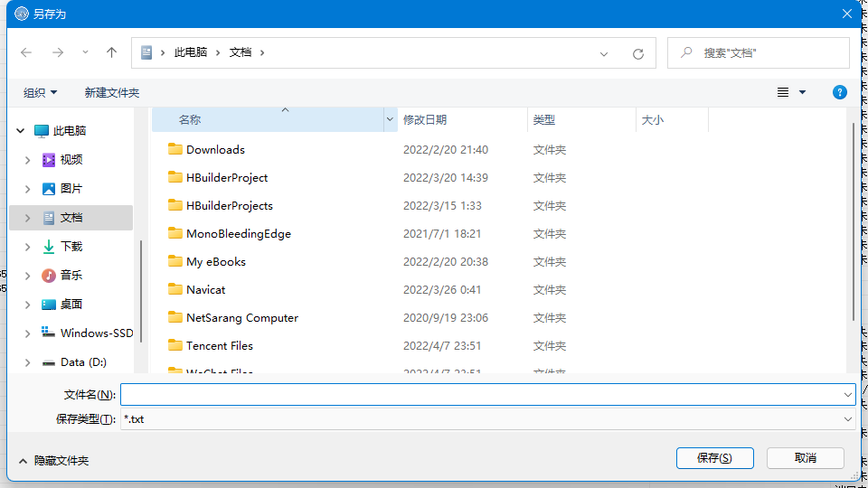
Task: Expand the Windows-SSD drive node
Action: tap(27, 333)
